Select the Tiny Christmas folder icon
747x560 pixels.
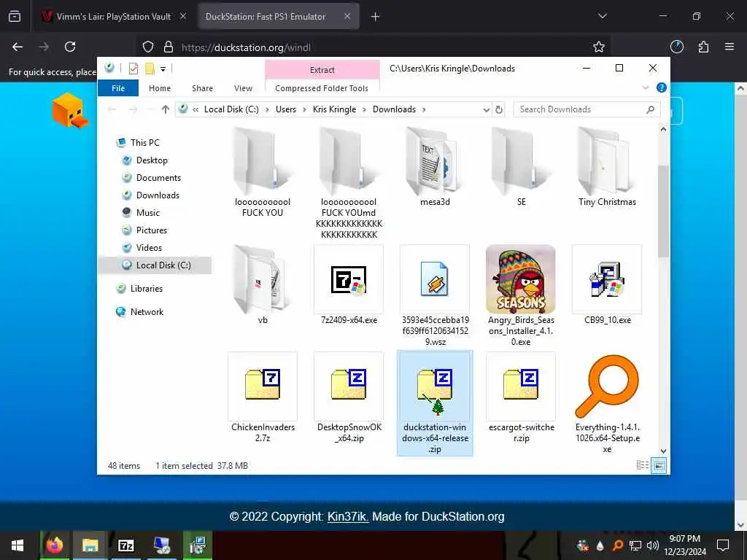[x=607, y=161]
